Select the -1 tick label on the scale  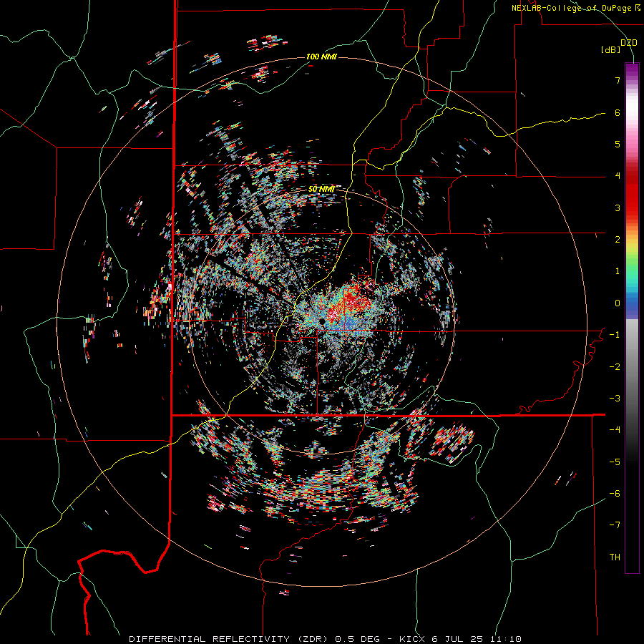[x=615, y=335]
